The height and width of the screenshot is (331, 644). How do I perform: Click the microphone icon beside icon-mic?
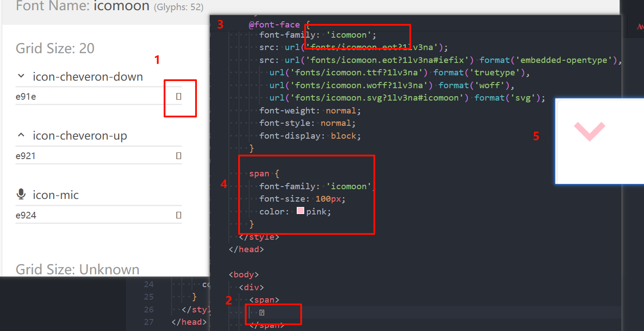(x=20, y=194)
